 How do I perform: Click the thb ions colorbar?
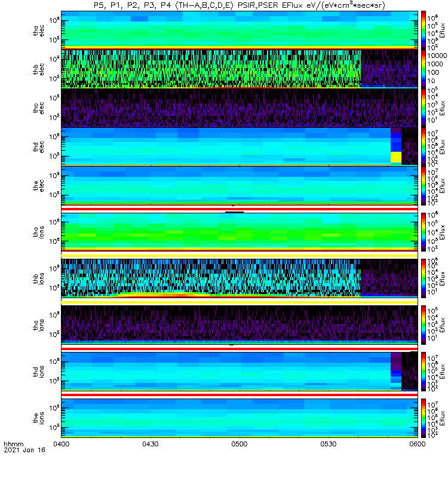coord(424,278)
